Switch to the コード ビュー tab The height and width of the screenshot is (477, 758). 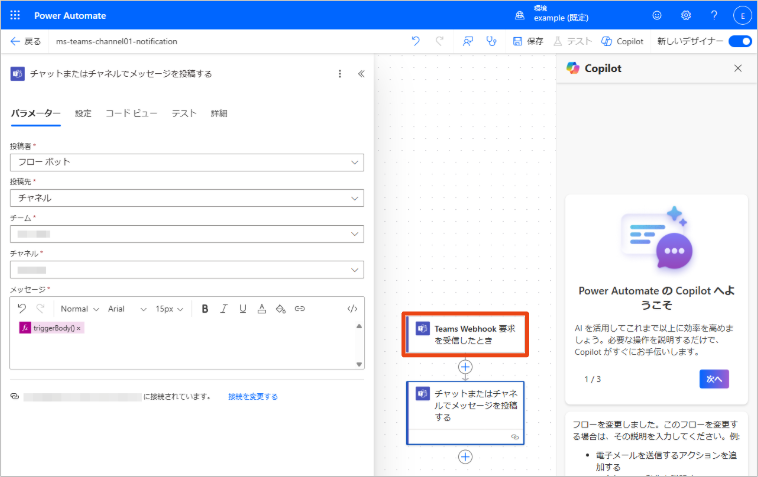tap(131, 114)
